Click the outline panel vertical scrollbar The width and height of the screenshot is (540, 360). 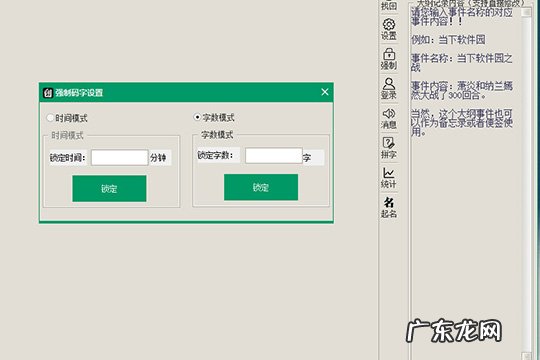[x=526, y=183]
